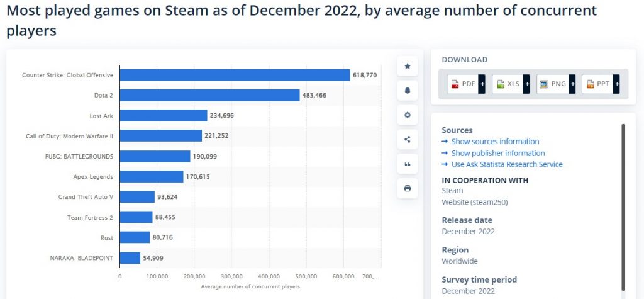Click the chart title Most played games on Steam

[x=301, y=20]
